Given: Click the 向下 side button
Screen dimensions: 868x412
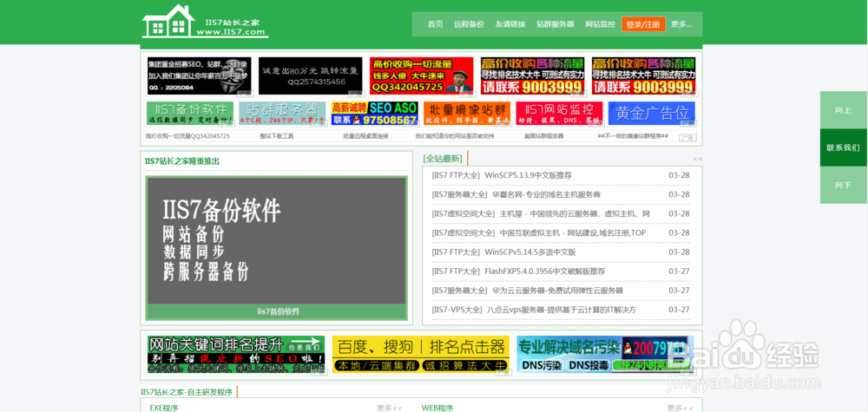Looking at the screenshot, I should pos(844,186).
